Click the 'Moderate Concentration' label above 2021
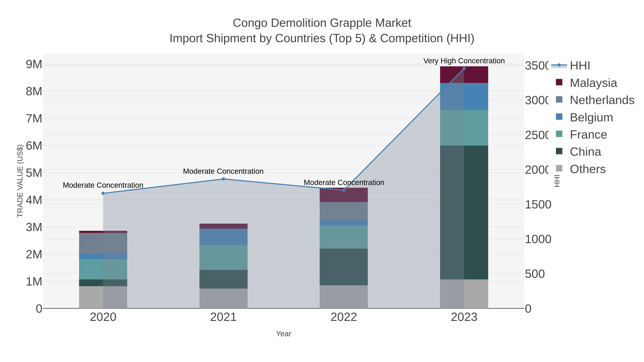 point(223,171)
